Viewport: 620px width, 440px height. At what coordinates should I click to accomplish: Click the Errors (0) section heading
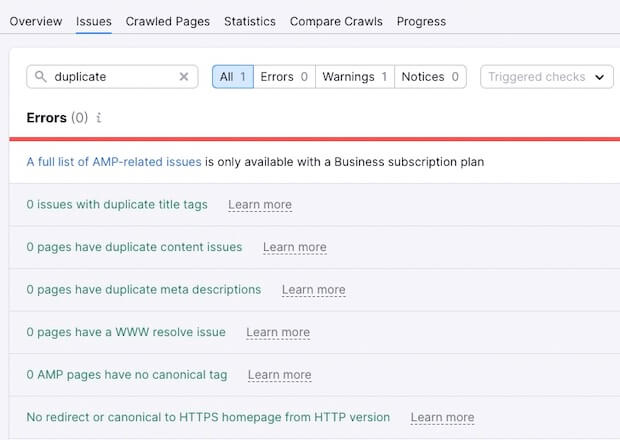coord(57,118)
